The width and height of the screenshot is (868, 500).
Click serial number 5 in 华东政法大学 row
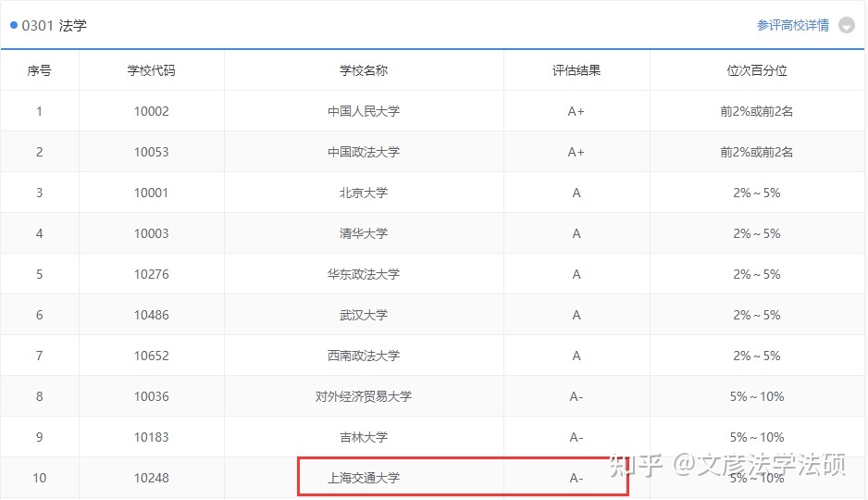click(x=39, y=274)
